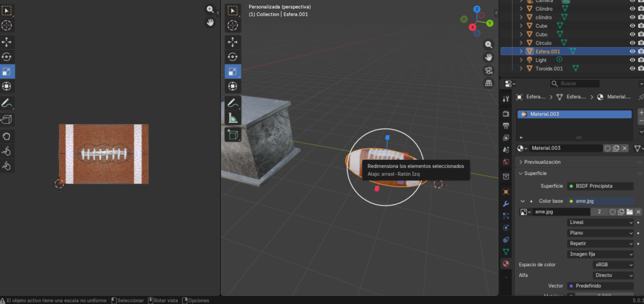Select the Move tool in 3D viewport

[x=233, y=42]
